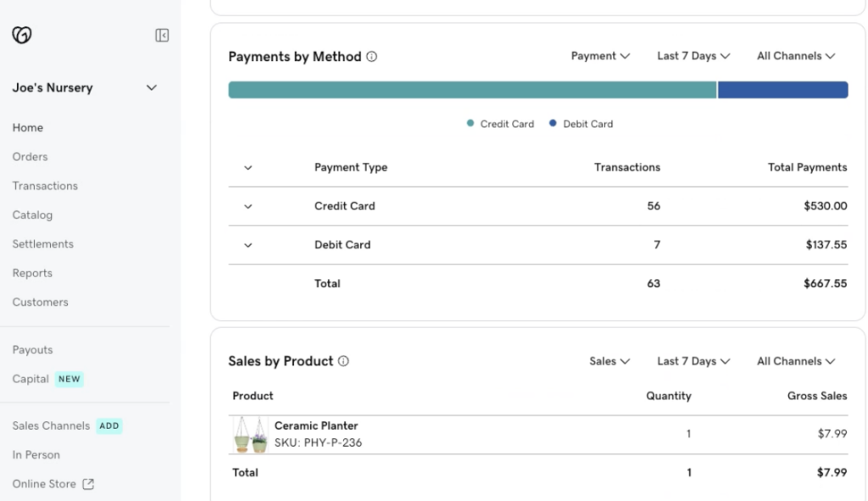Click the blue Debit Card bar segment
This screenshot has height=501, width=868.
782,89
